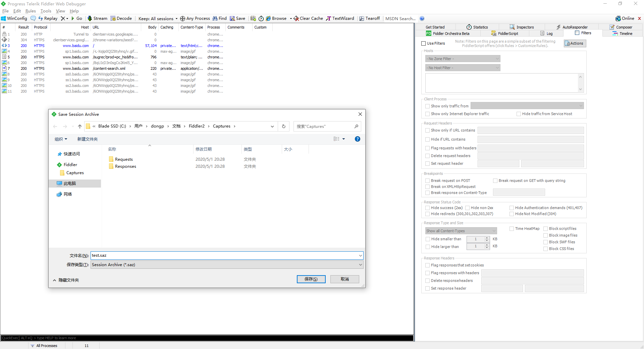This screenshot has height=349, width=644.
Task: Open the Session Archive save type dropdown
Action: tap(227, 265)
